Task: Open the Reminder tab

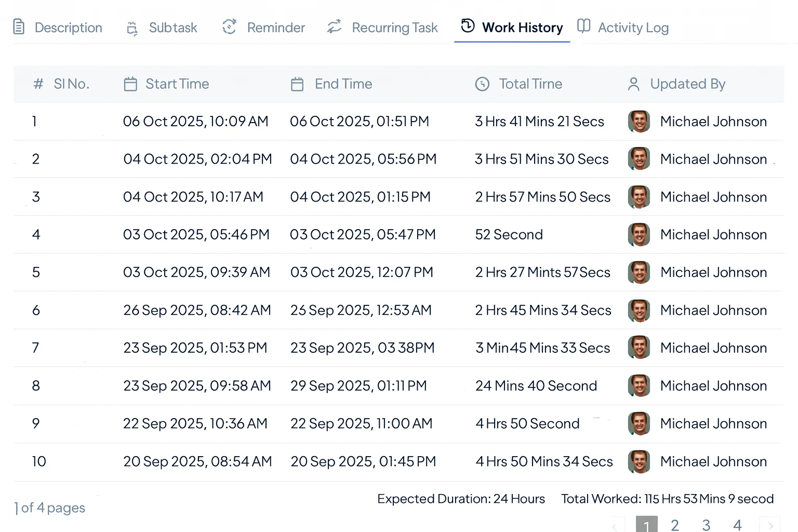Action: (264, 28)
